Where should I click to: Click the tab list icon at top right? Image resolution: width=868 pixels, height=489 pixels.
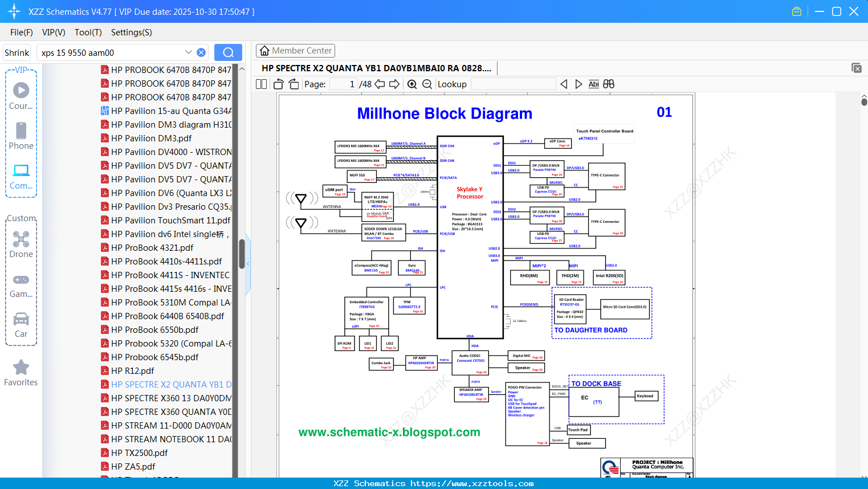pyautogui.click(x=857, y=68)
